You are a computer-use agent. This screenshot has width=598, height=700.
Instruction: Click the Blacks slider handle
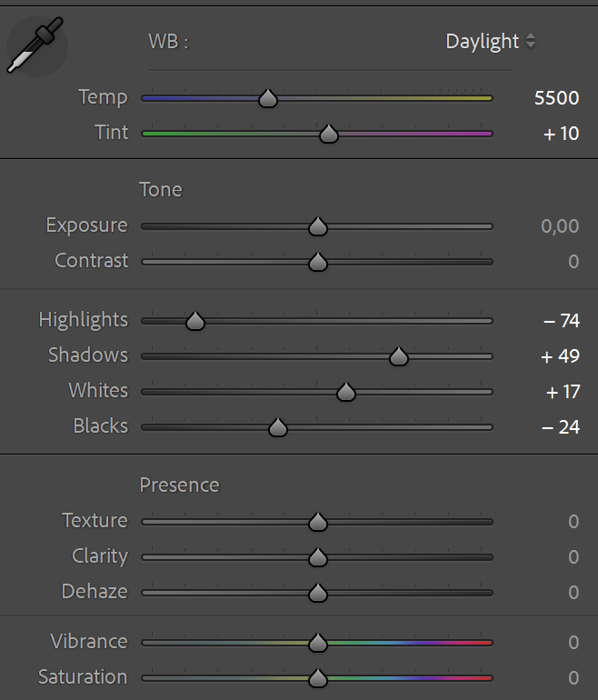pyautogui.click(x=278, y=427)
